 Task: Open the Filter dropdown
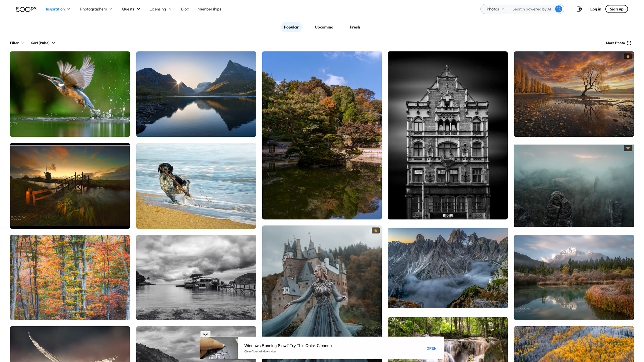point(17,43)
